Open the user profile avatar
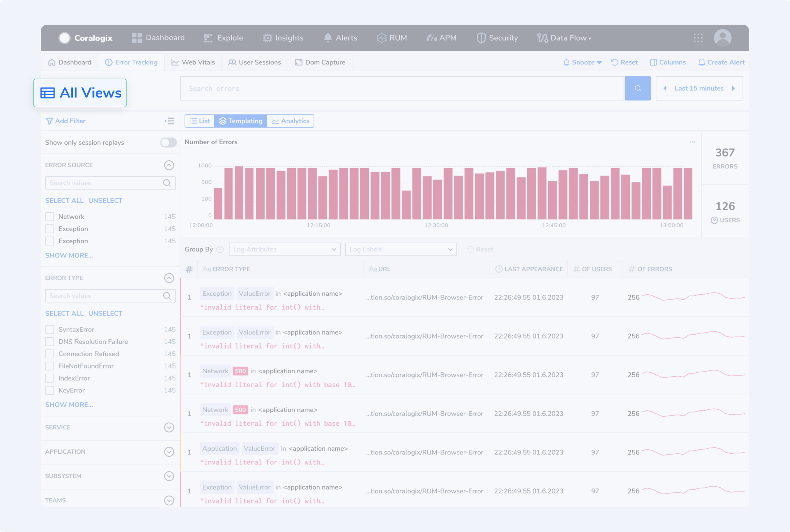 pos(722,38)
